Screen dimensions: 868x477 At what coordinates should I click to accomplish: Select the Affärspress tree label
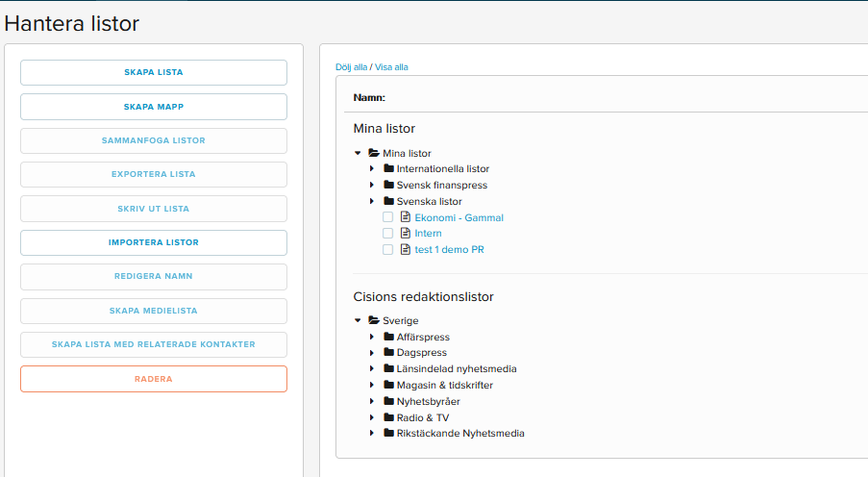(423, 337)
